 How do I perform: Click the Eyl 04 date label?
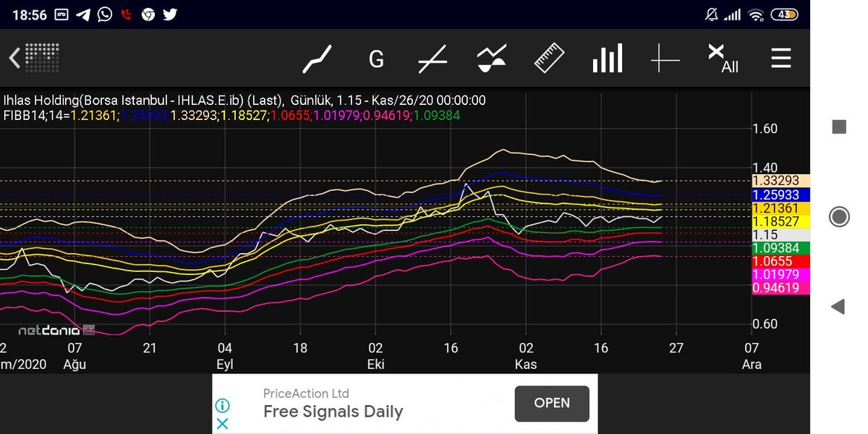pos(225,356)
